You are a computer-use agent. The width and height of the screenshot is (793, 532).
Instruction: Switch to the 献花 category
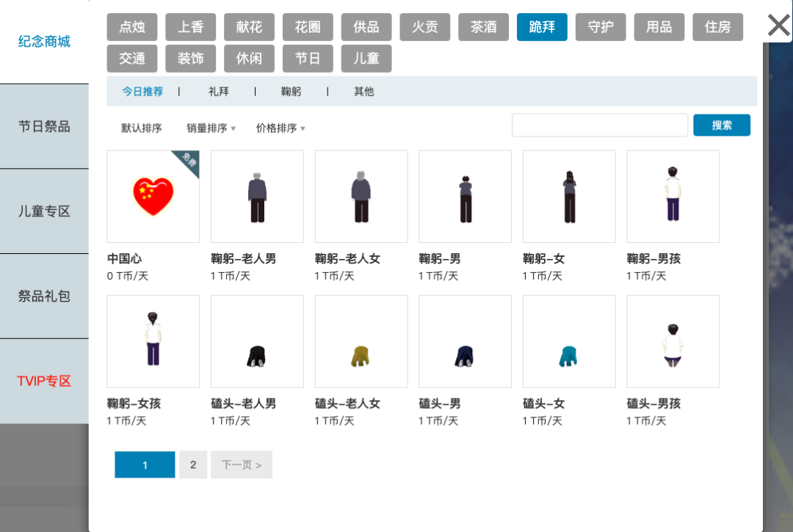click(250, 26)
